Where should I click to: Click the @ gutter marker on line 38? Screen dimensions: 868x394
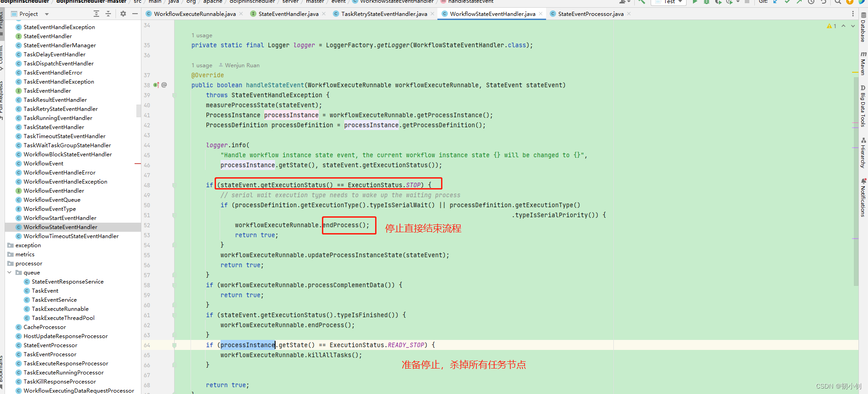(164, 85)
